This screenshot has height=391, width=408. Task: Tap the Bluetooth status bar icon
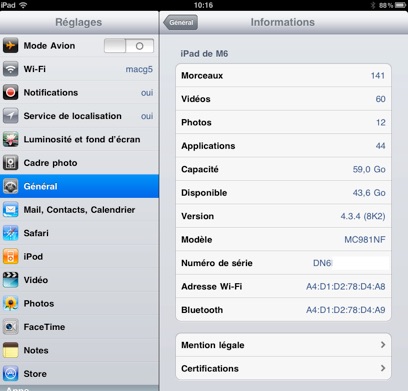[373, 5]
